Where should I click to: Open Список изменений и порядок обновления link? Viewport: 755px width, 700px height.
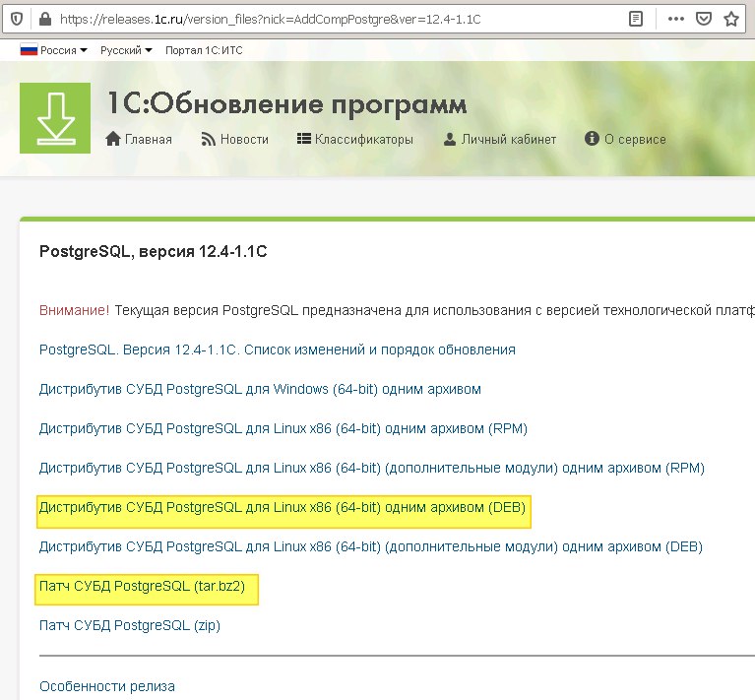[278, 350]
